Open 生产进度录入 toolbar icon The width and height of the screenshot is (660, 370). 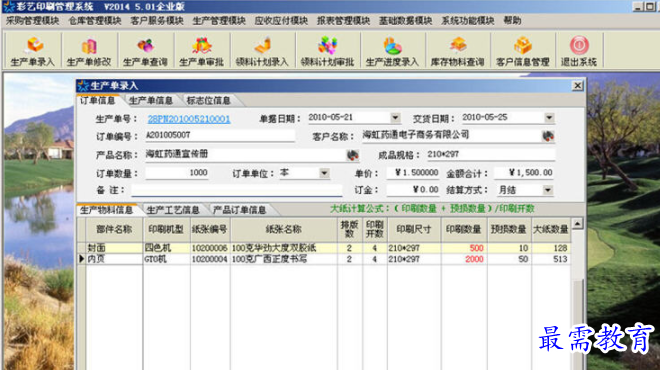(392, 51)
